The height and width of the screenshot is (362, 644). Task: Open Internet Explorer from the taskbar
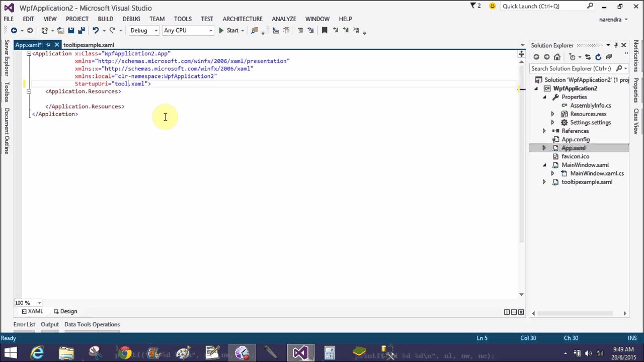[37, 353]
